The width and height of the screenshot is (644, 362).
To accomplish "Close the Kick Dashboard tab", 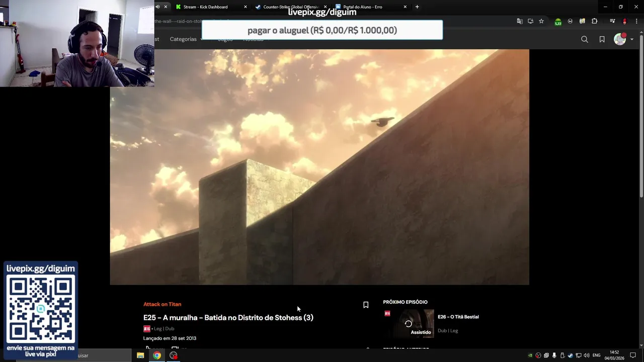I will click(x=246, y=7).
